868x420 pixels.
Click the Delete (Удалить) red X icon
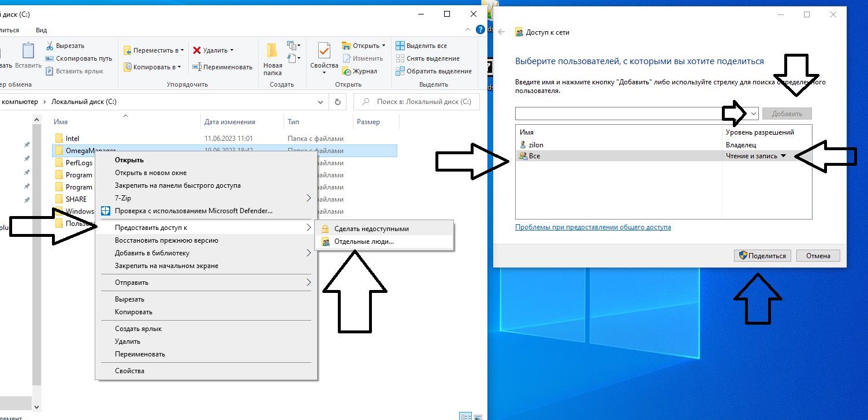coord(197,50)
